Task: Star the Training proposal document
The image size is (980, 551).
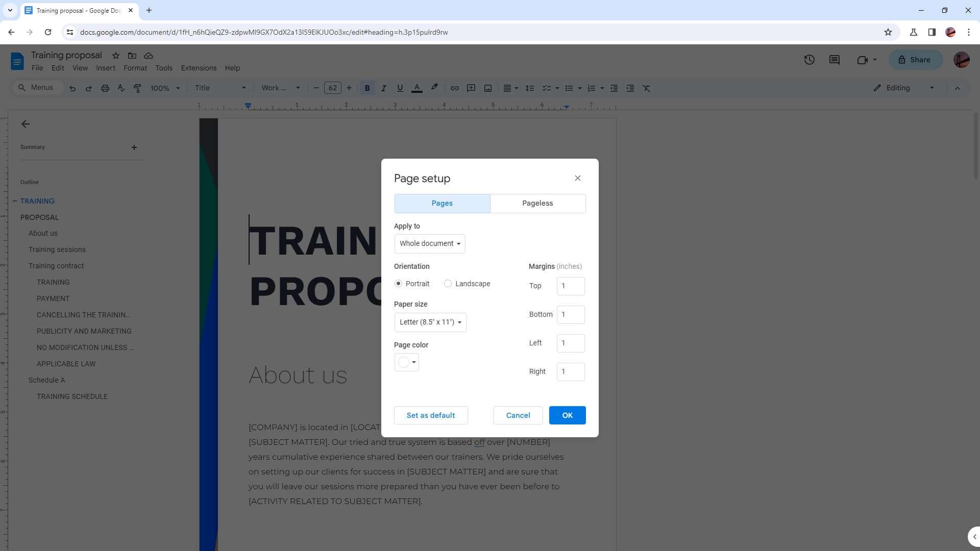Action: pos(116,56)
